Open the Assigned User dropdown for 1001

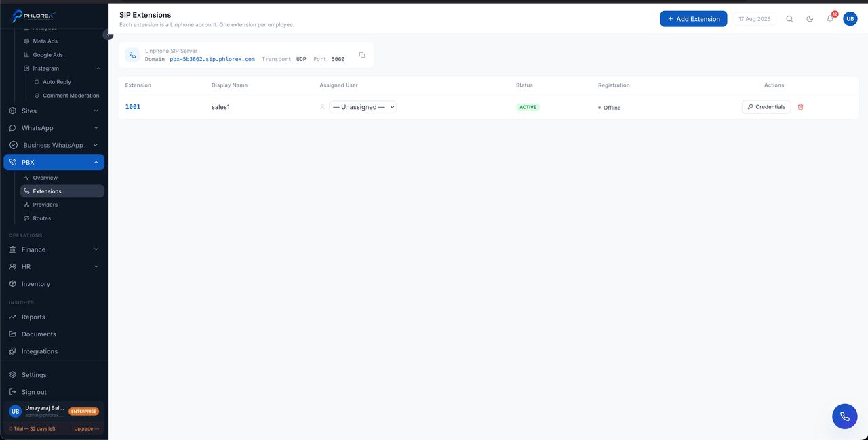coord(363,107)
